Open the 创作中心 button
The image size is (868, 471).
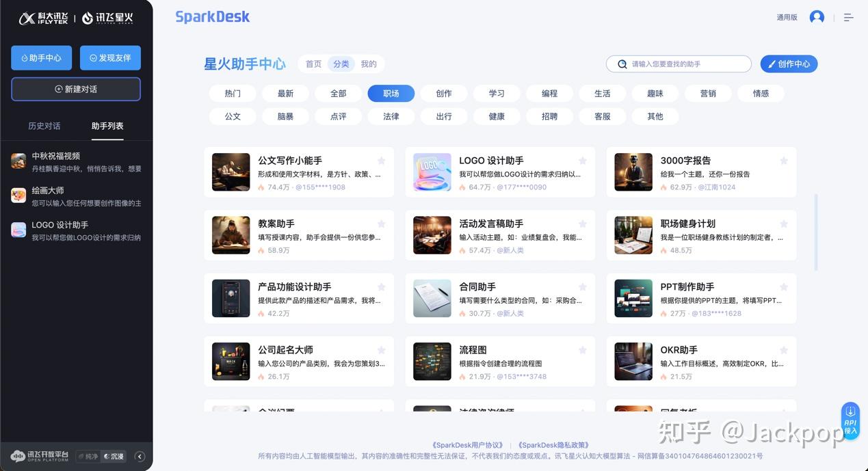tap(789, 64)
